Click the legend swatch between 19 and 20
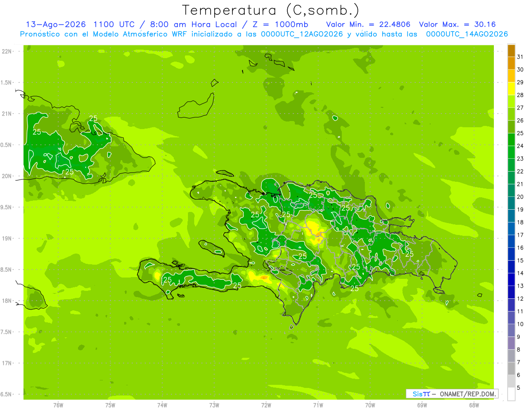Viewport: 532px width, 411px height. (511, 203)
